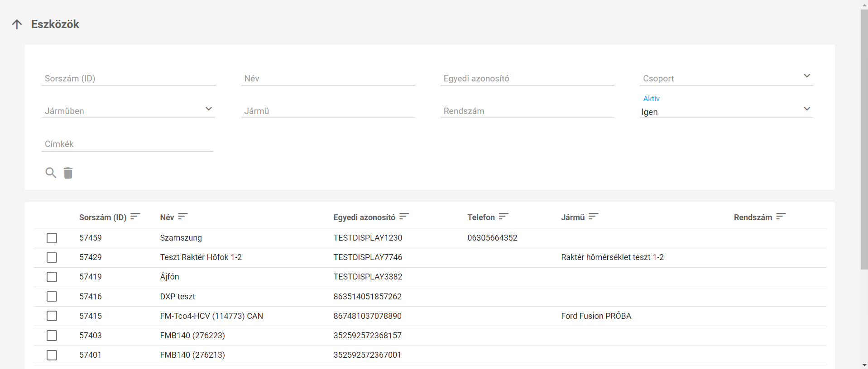This screenshot has height=369, width=868.
Task: Open the Aktív dropdown showing Igen
Action: click(x=726, y=111)
